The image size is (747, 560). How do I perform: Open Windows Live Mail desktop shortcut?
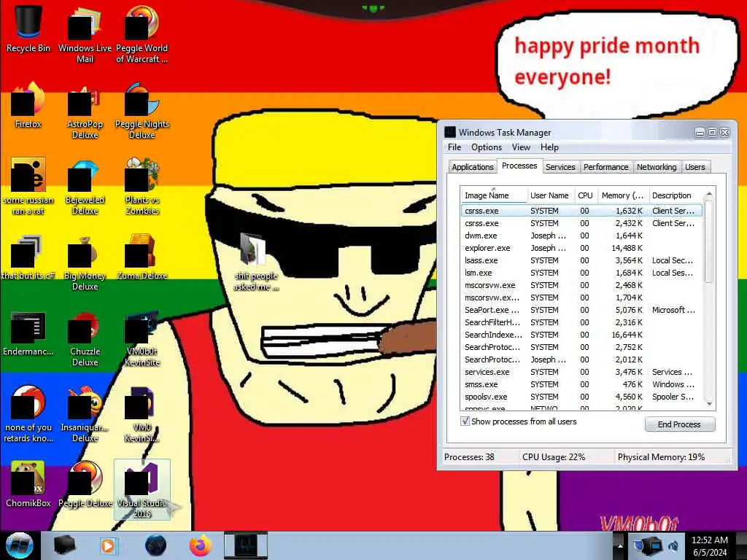point(85,34)
